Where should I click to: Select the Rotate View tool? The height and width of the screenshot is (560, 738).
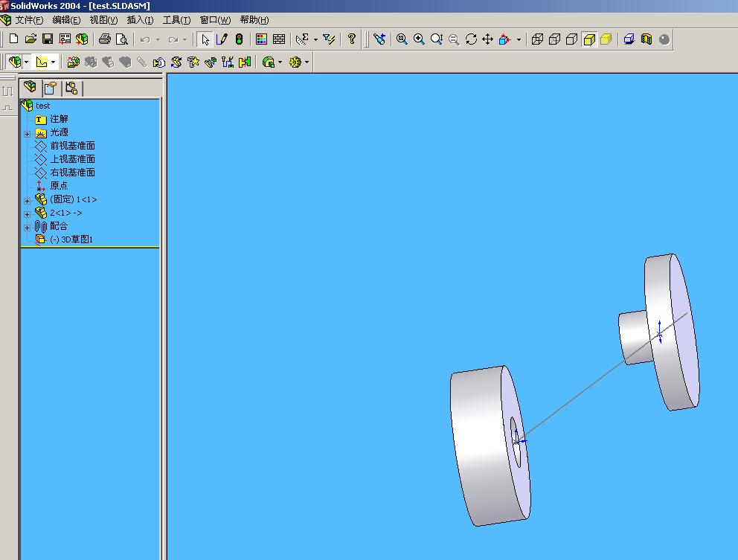[471, 39]
